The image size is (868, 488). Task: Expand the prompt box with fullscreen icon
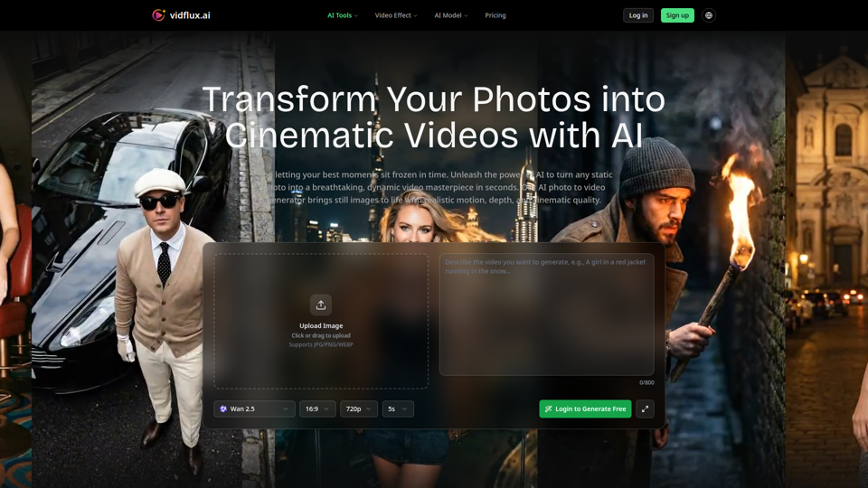(x=645, y=408)
